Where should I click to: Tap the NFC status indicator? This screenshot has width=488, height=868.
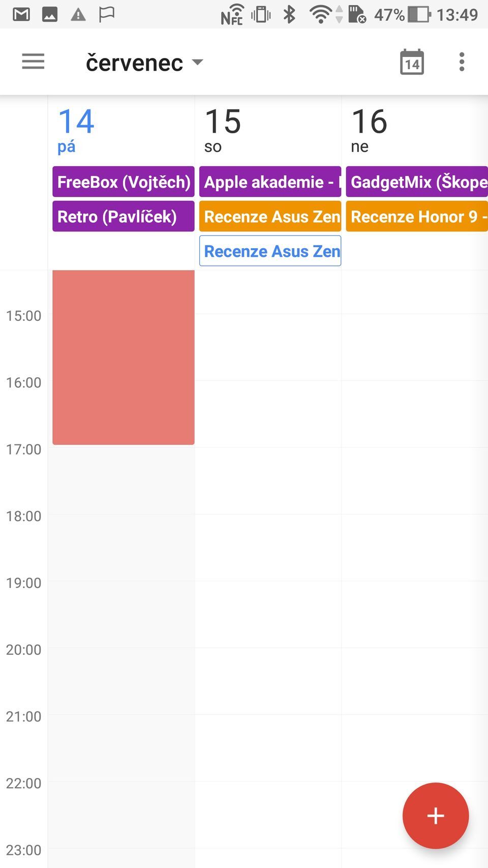pyautogui.click(x=232, y=14)
